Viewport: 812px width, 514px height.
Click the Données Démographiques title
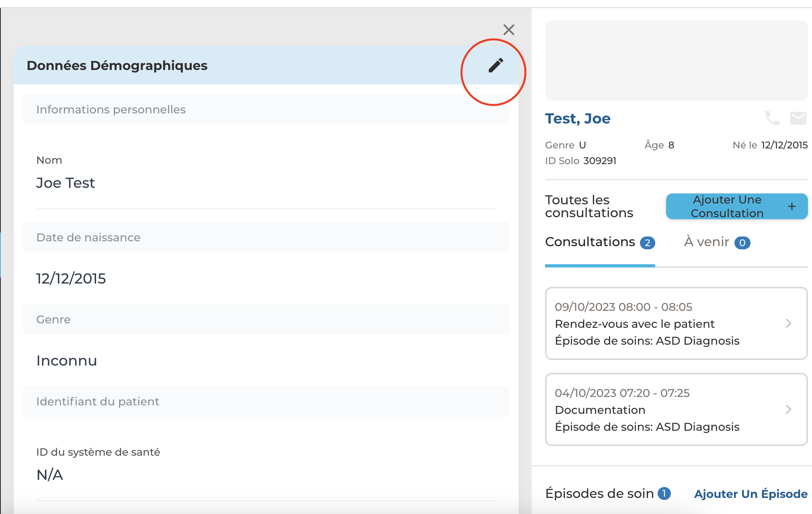[x=117, y=65]
